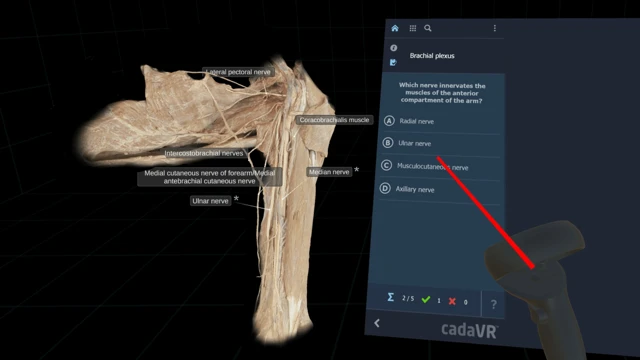The image size is (640, 360).
Task: Open the grid menu icon
Action: click(413, 28)
